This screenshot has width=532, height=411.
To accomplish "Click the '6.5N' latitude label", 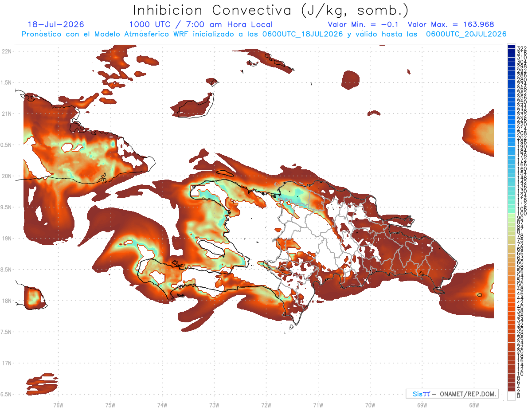I will coord(7,394).
